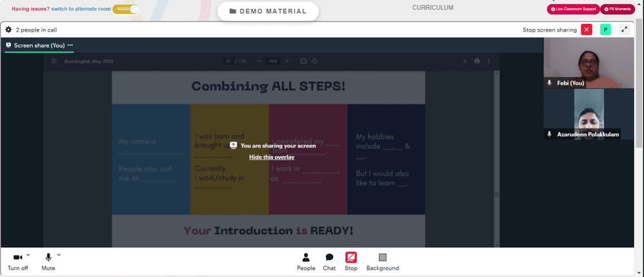Click the green P participant badge
This screenshot has height=277, width=644.
(x=605, y=30)
